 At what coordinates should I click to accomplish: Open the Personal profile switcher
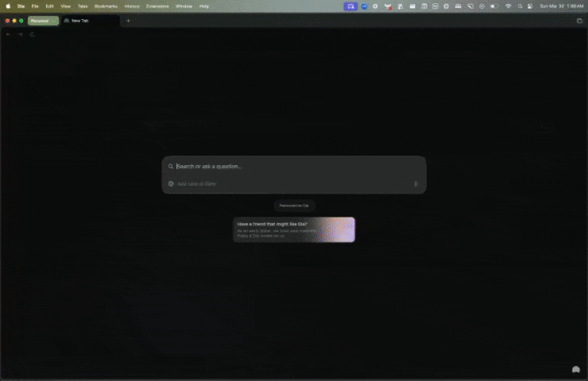pos(43,21)
